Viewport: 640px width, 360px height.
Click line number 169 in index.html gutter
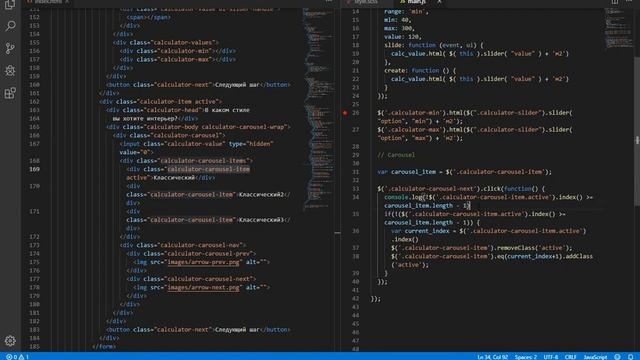point(35,169)
